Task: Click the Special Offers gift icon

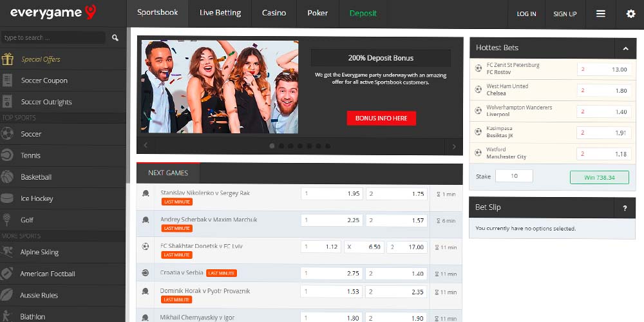Action: point(8,59)
